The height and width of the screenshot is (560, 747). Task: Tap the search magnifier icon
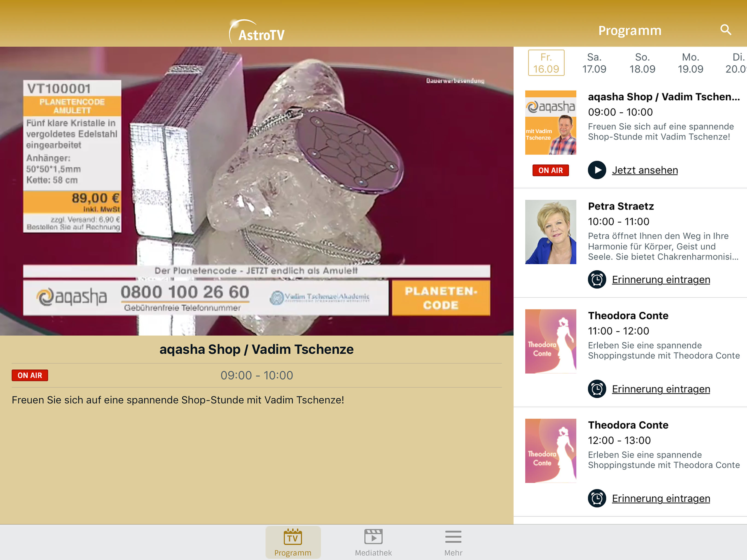[x=725, y=30]
